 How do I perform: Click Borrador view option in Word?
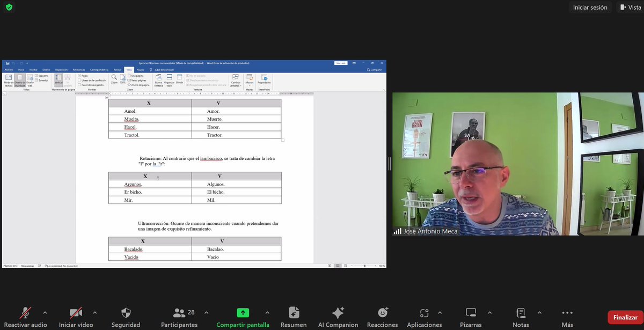[42, 80]
